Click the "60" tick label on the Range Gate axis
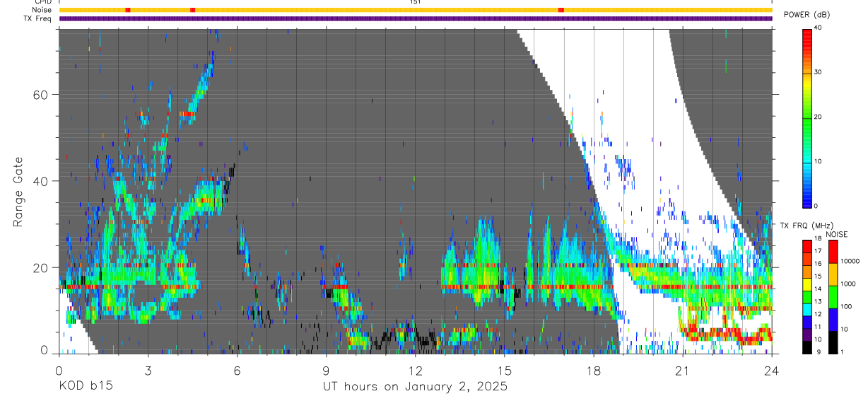 [x=42, y=94]
